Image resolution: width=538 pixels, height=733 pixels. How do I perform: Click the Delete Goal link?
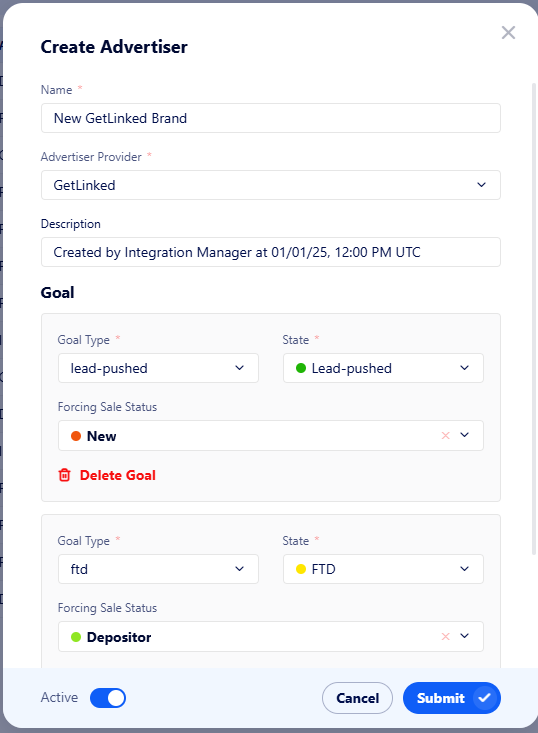[118, 475]
